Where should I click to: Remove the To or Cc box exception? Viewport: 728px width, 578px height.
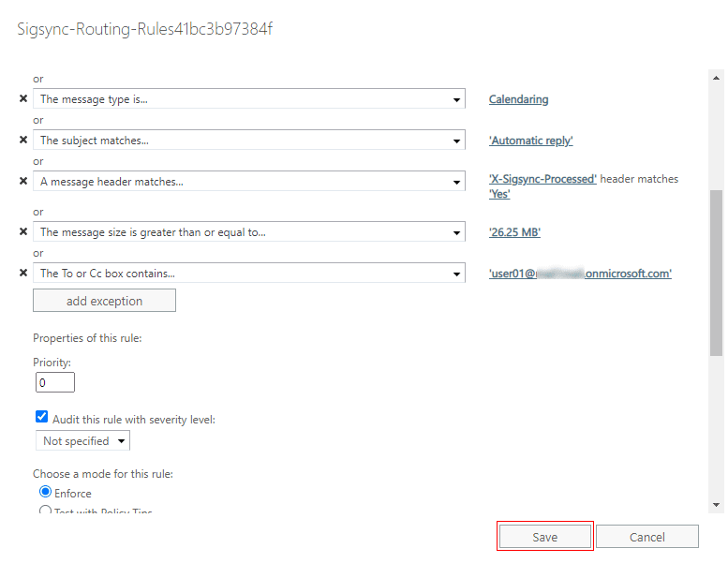click(23, 274)
